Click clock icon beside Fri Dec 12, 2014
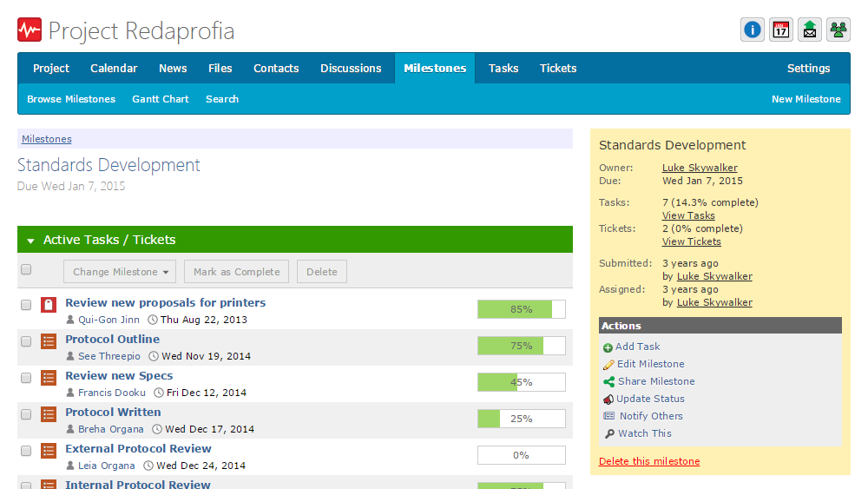Image resolution: width=868 pixels, height=489 pixels. pyautogui.click(x=159, y=393)
